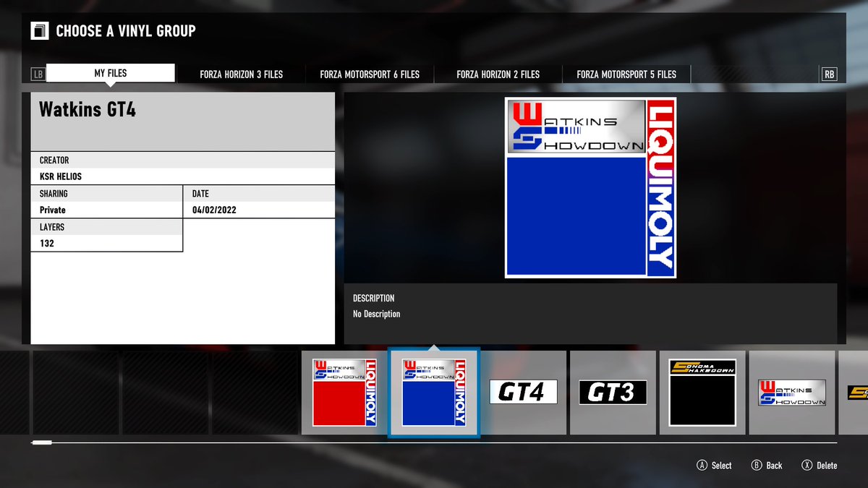Click the A button Select prompt

(714, 466)
